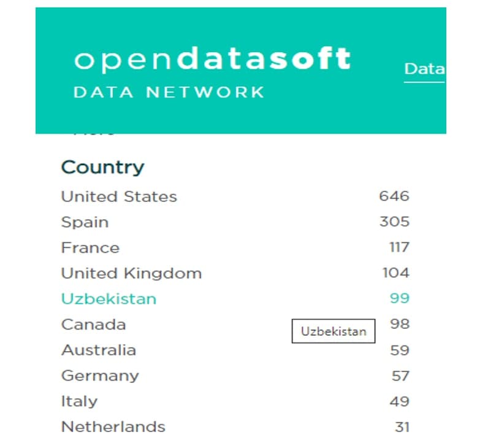This screenshot has width=477, height=448.
Task: Filter datasets by Australia
Action: tap(99, 350)
